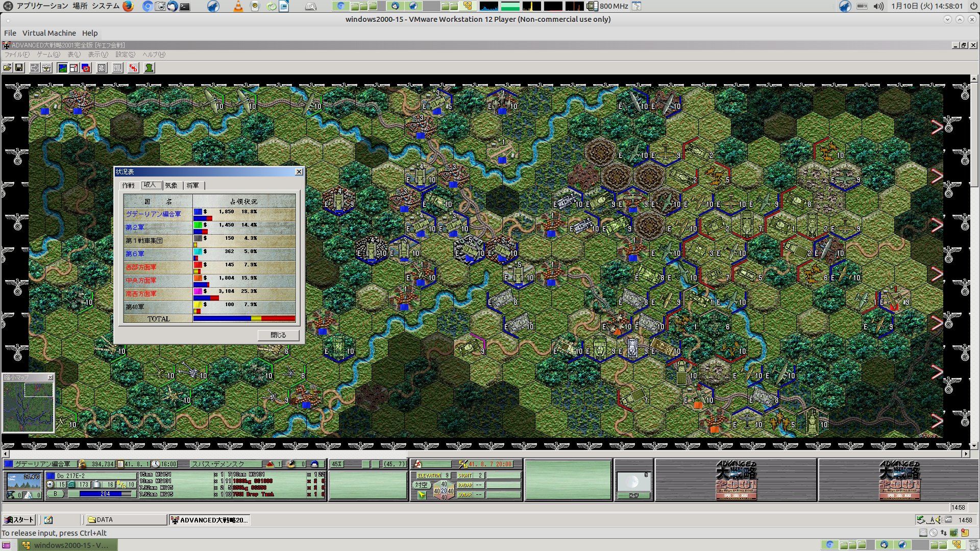Click the 中央方面軍 row name

141,281
